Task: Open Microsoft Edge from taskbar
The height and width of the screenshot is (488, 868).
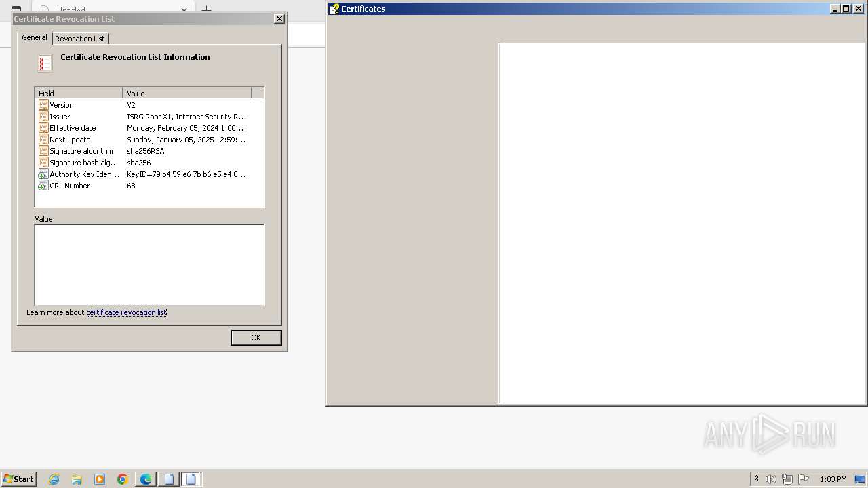Action: [146, 479]
